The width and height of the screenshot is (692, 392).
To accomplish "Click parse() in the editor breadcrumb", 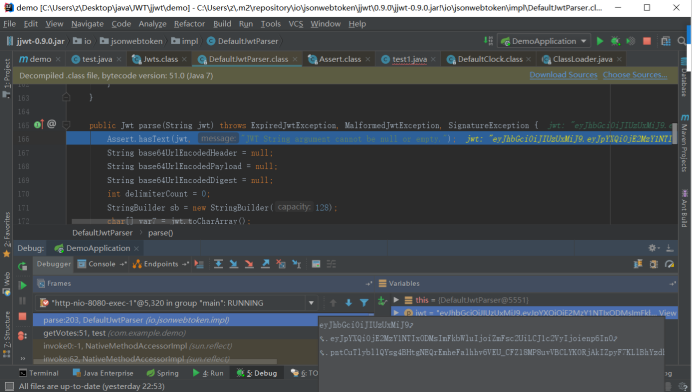I will click(161, 233).
